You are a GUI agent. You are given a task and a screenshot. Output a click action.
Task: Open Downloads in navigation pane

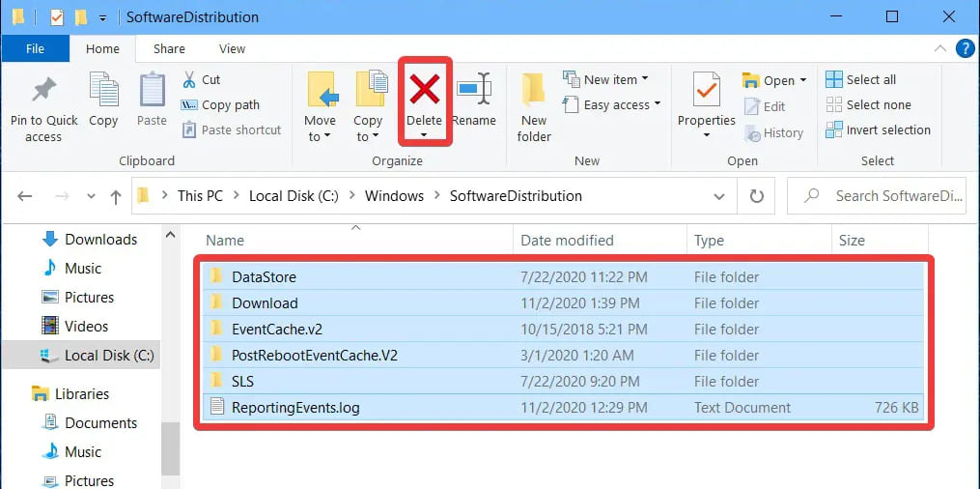coord(90,240)
